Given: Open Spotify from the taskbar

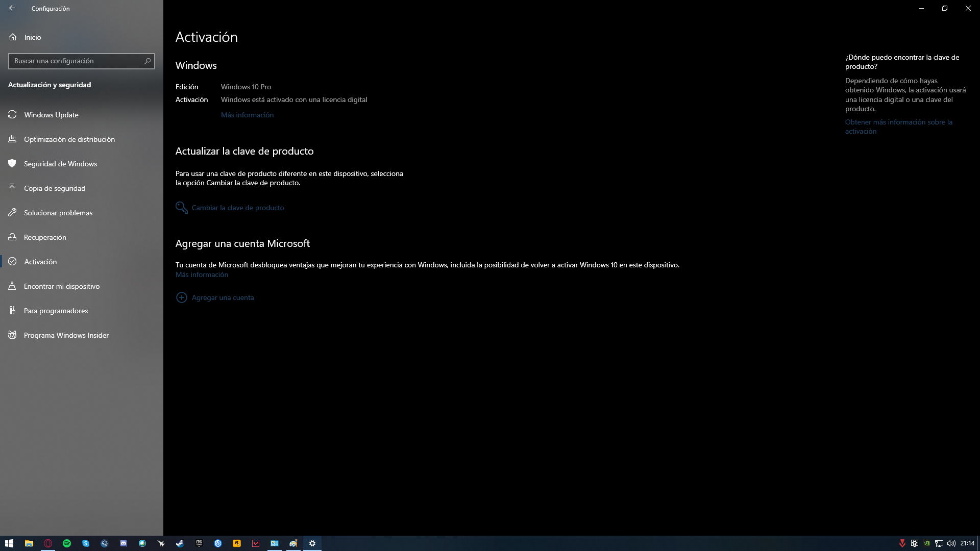Looking at the screenshot, I should tap(66, 543).
